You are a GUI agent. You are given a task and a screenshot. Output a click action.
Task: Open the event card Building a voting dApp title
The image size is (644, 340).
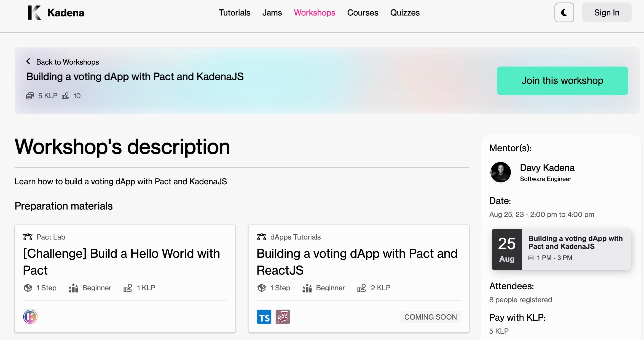pos(575,242)
